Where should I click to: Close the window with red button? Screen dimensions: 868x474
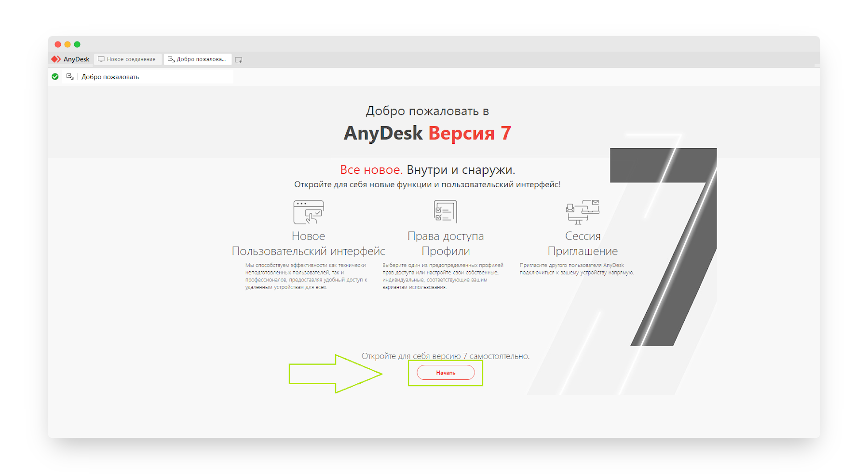click(x=58, y=44)
